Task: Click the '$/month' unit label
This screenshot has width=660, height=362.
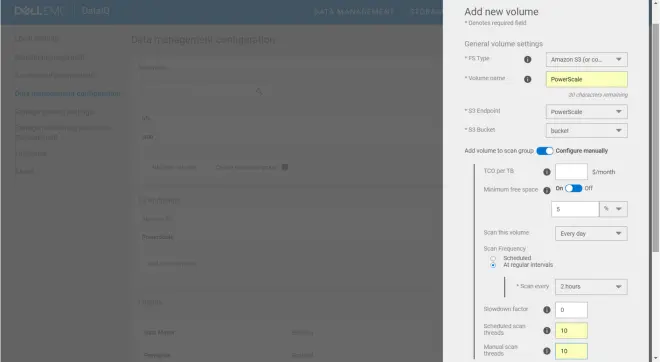Action: 604,172
